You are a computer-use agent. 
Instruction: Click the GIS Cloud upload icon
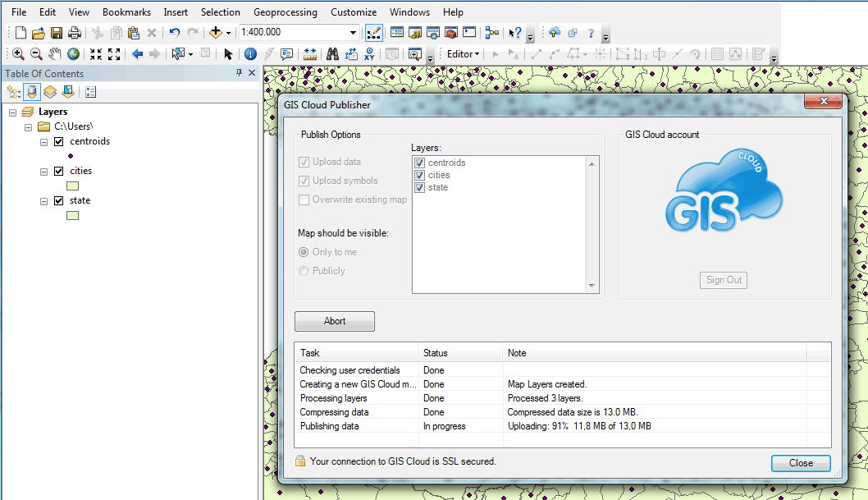coord(554,33)
